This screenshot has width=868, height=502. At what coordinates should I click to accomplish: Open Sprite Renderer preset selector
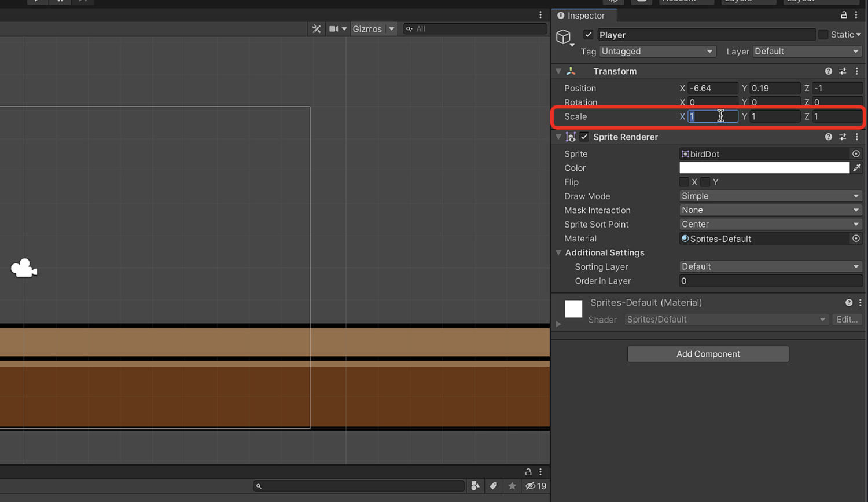[843, 137]
